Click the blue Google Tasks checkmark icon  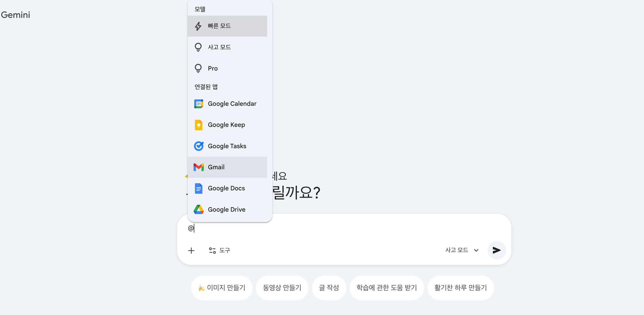(x=199, y=146)
